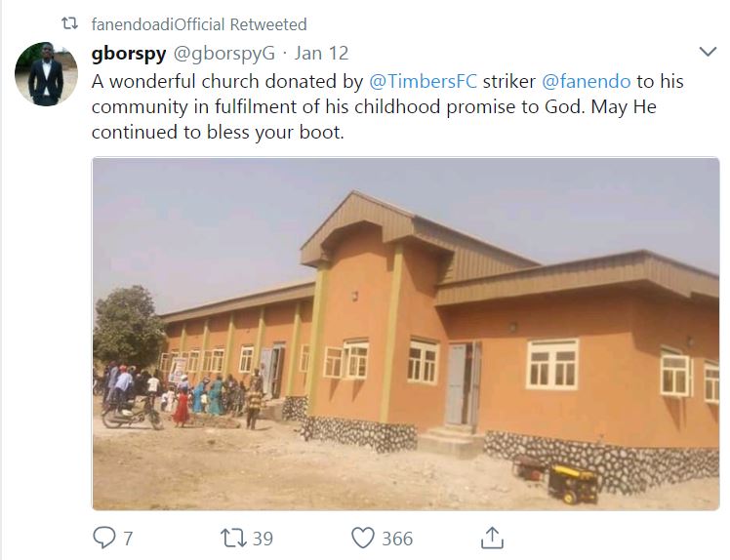
Task: Click the like count of 366
Action: tap(397, 538)
